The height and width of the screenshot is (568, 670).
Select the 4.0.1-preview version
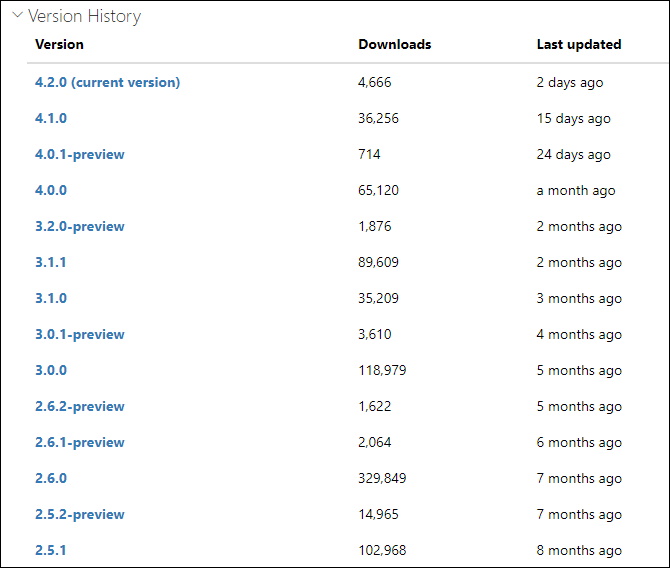click(x=79, y=154)
